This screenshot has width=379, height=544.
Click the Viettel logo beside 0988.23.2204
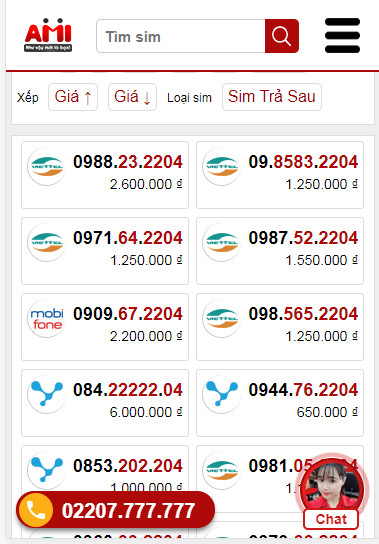(x=47, y=167)
